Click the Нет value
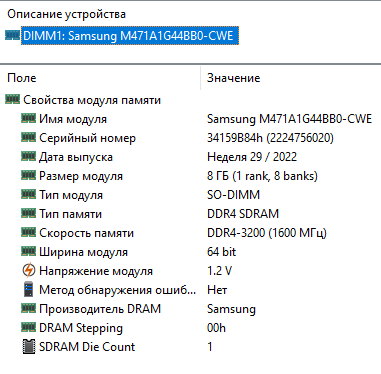Viewport: 381px width, 374px height. point(217,290)
